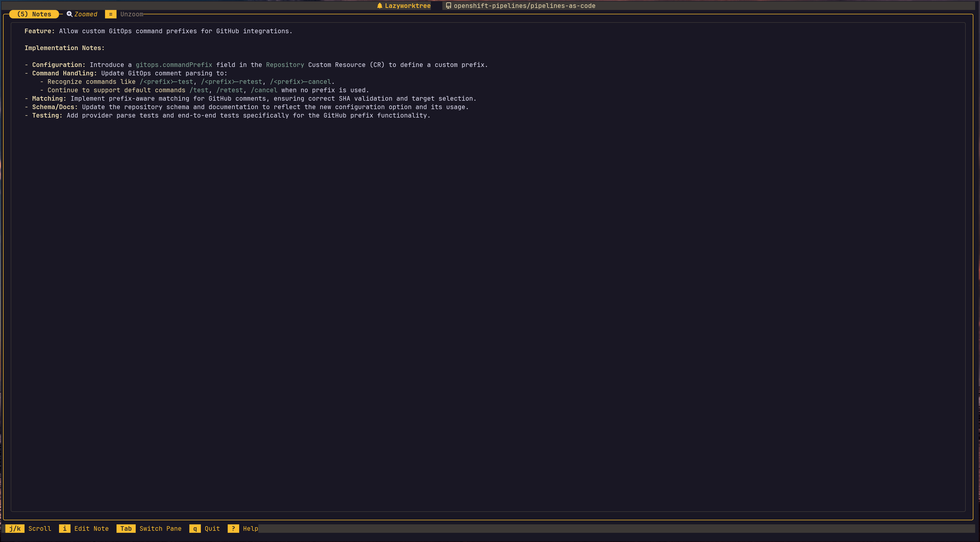Viewport: 980px width, 542px height.
Task: Click Quit label in footer
Action: point(212,528)
